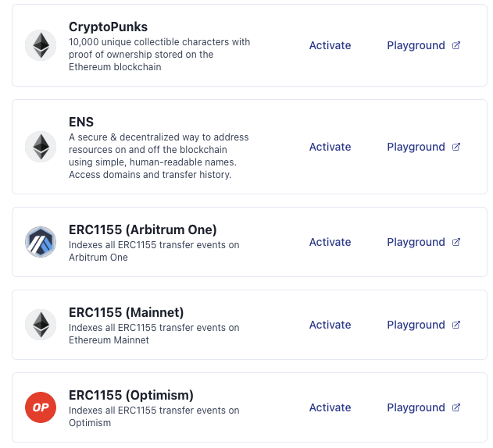Screen dimensions: 493x448
Task: Click the red Optimism OP logo
Action: click(x=40, y=407)
